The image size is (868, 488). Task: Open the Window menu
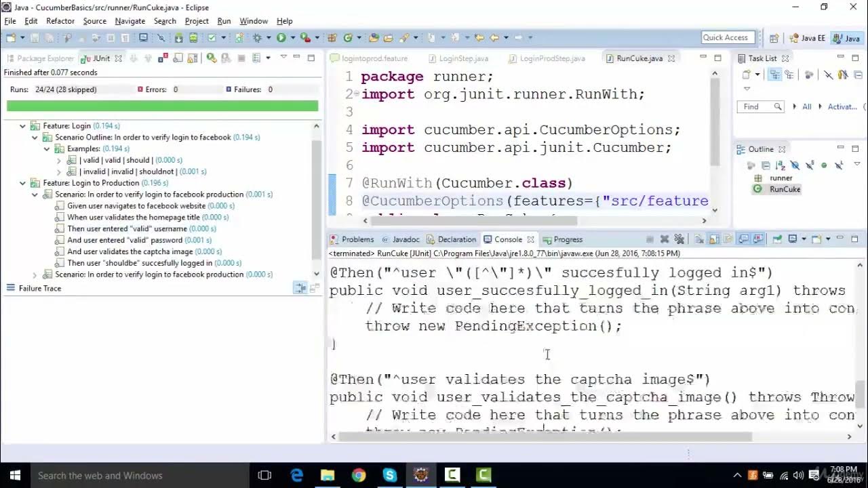tap(254, 21)
